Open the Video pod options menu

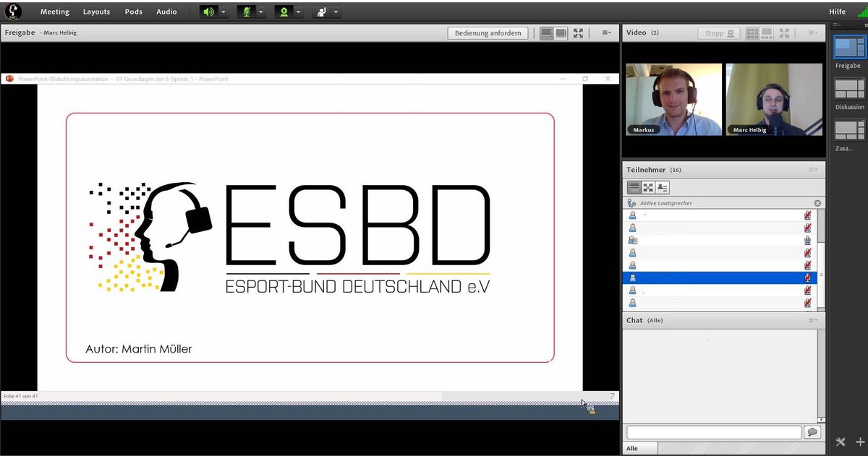click(812, 33)
